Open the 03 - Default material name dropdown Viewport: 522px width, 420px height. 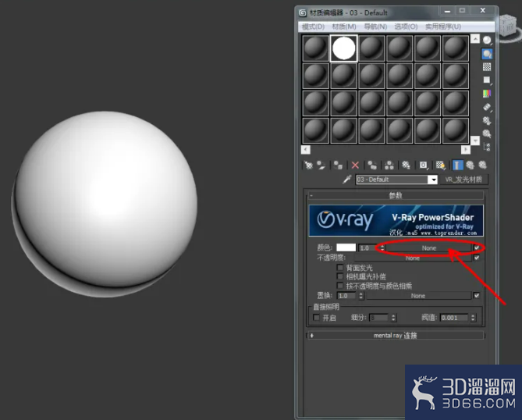click(432, 180)
